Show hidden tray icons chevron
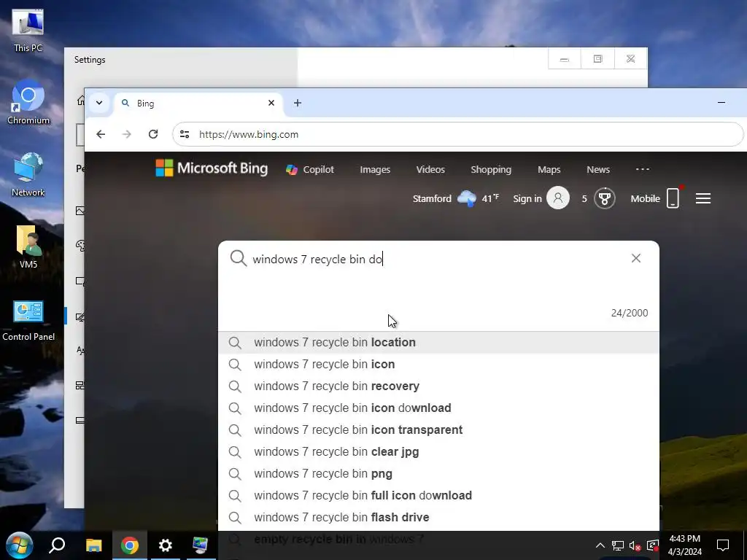The width and height of the screenshot is (747, 560). point(600,545)
